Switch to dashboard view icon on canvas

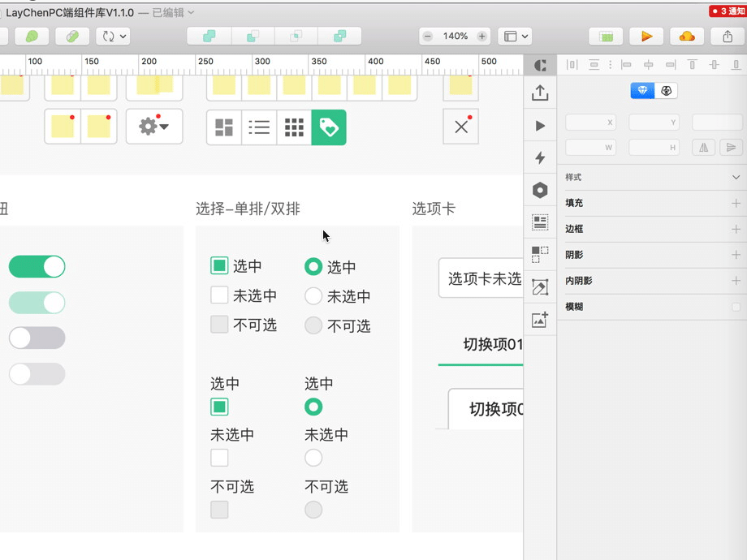pyautogui.click(x=224, y=127)
